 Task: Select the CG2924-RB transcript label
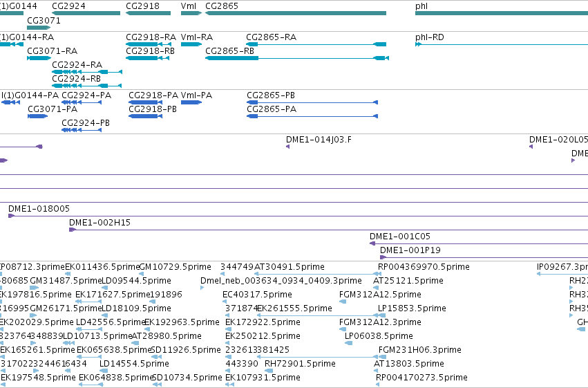pyautogui.click(x=76, y=79)
